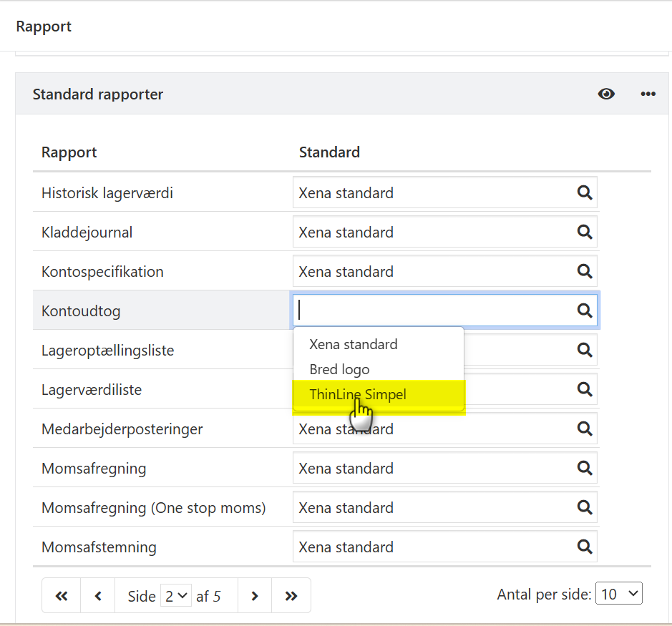
Task: Go to the next page
Action: pos(255,596)
